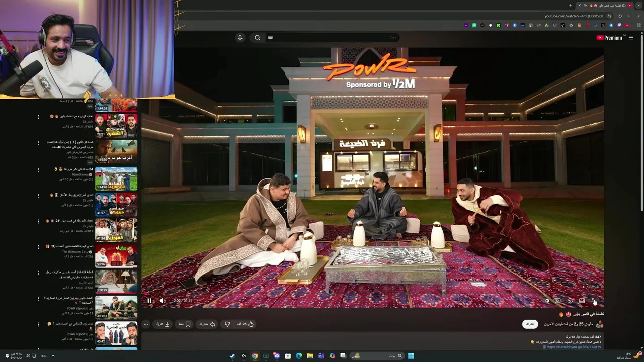Open the Gmail bookmark
Image resolution: width=644 pixels, height=362 pixels.
tap(538, 25)
